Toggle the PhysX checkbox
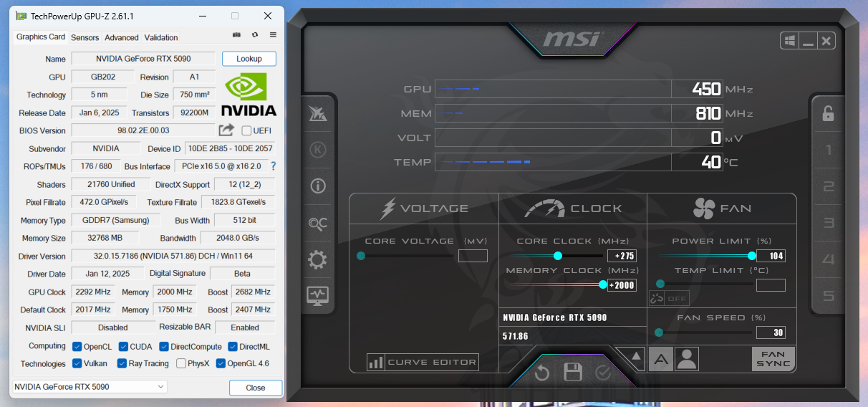 (181, 363)
